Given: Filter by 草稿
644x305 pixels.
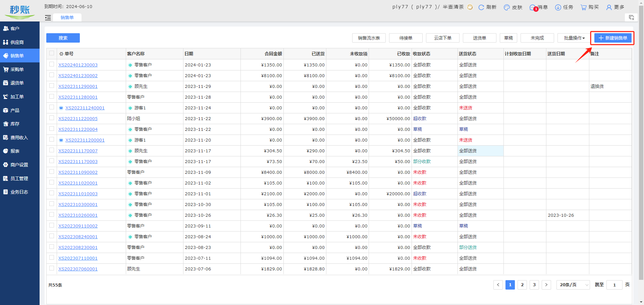Looking at the screenshot, I should 508,38.
